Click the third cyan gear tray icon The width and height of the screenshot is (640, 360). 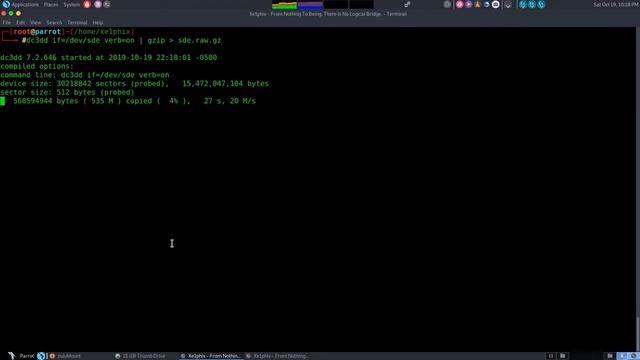pos(541,4)
